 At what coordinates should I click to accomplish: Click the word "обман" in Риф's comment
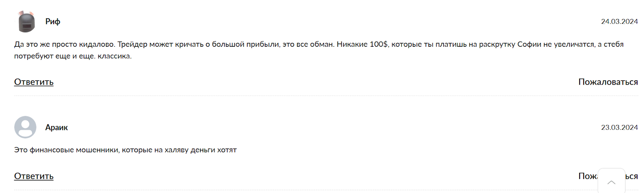(322, 44)
